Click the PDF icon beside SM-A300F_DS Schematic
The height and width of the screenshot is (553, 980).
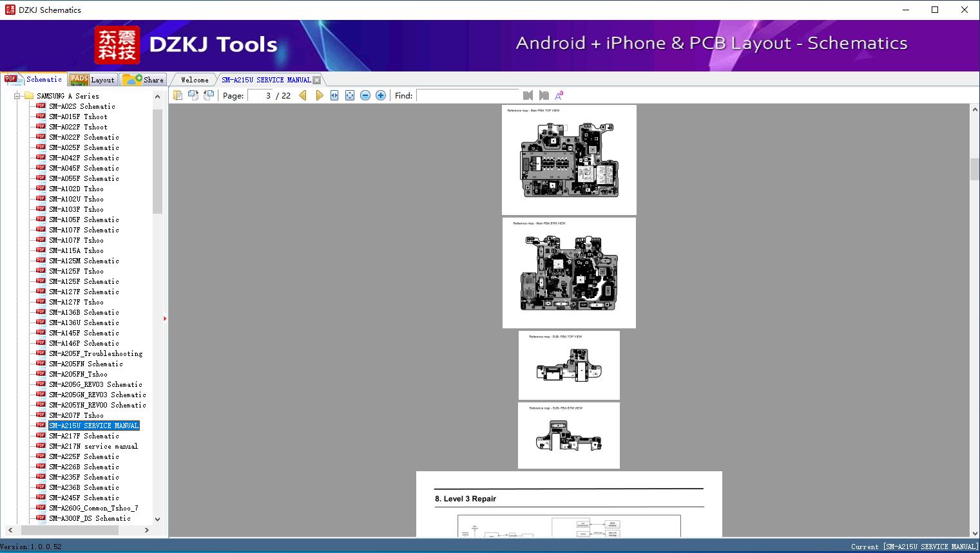41,518
